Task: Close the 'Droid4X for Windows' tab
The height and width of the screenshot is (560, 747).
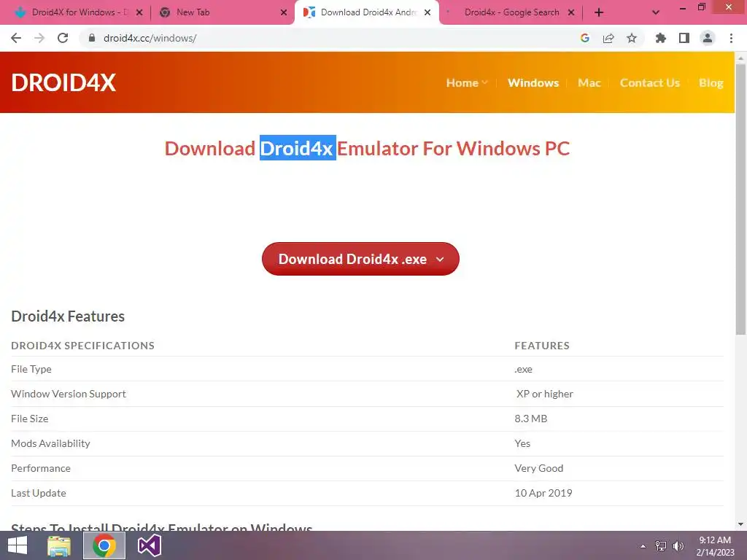Action: tap(139, 12)
